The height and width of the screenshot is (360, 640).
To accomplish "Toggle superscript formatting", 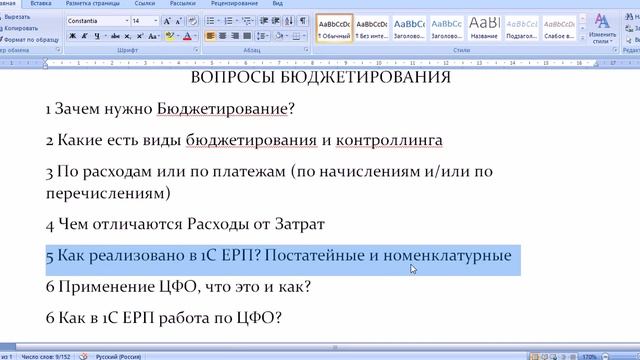I will (x=140, y=36).
